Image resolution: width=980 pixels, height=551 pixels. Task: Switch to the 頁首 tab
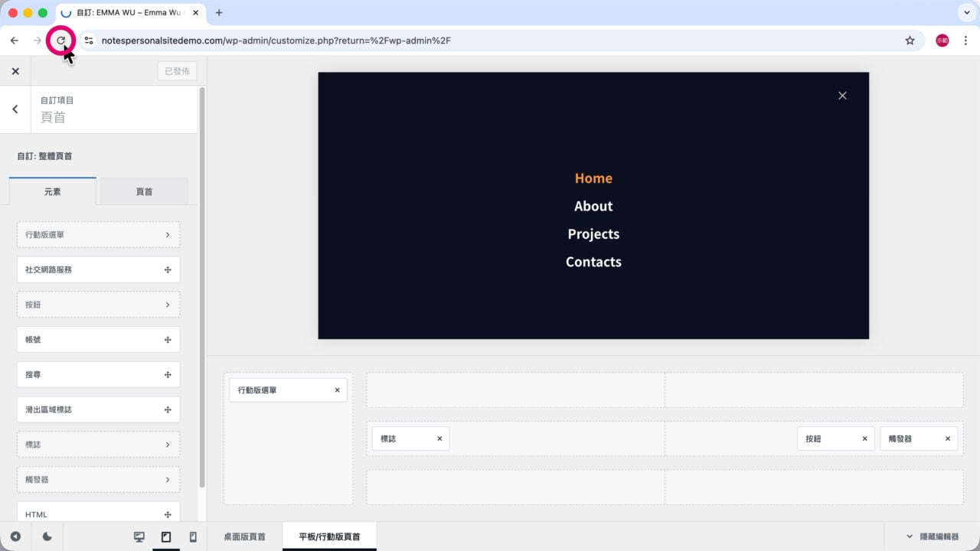pyautogui.click(x=144, y=191)
